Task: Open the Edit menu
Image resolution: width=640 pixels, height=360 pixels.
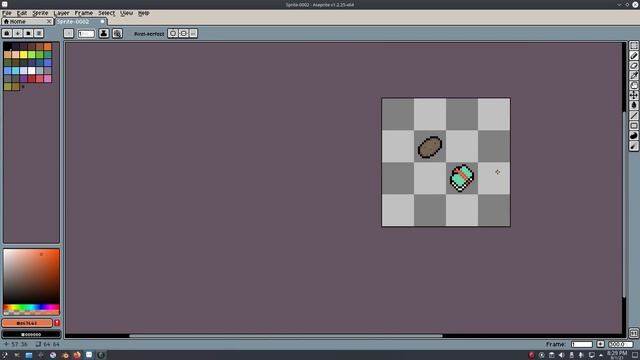Action: [22, 13]
